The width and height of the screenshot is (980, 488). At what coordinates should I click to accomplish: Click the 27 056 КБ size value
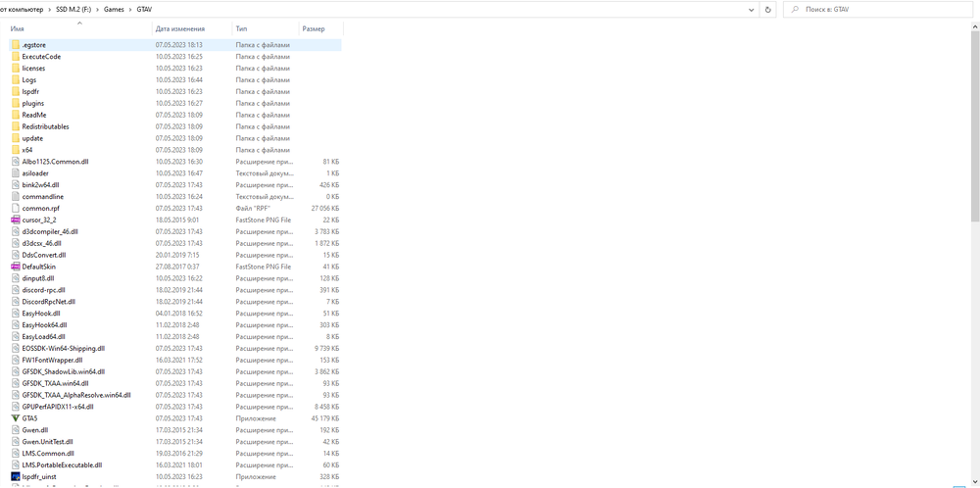coord(325,208)
